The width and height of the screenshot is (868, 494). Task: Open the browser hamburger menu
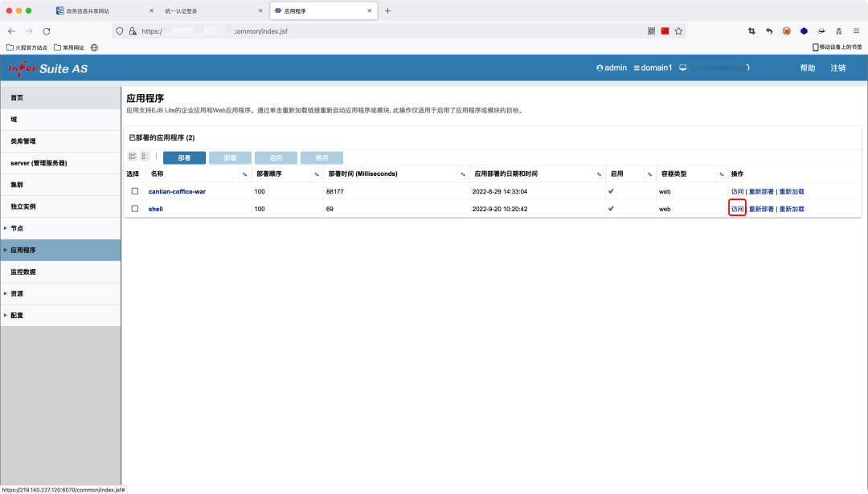[857, 31]
